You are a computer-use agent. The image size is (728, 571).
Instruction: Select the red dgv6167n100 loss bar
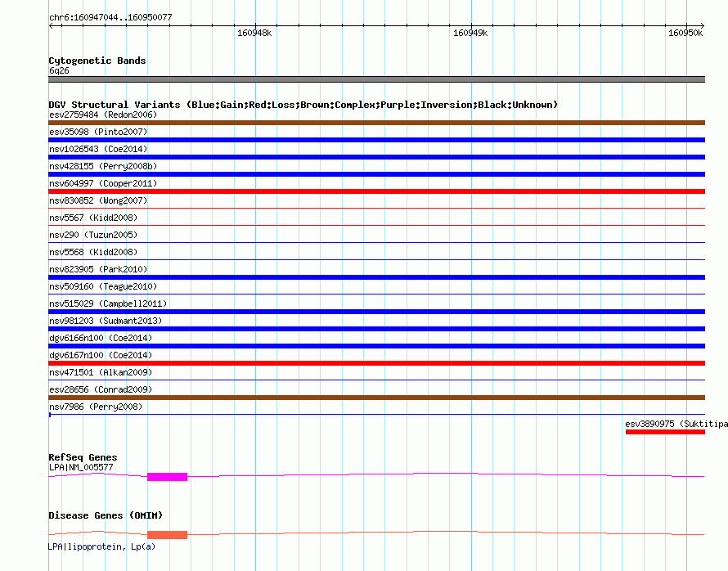pyautogui.click(x=376, y=363)
